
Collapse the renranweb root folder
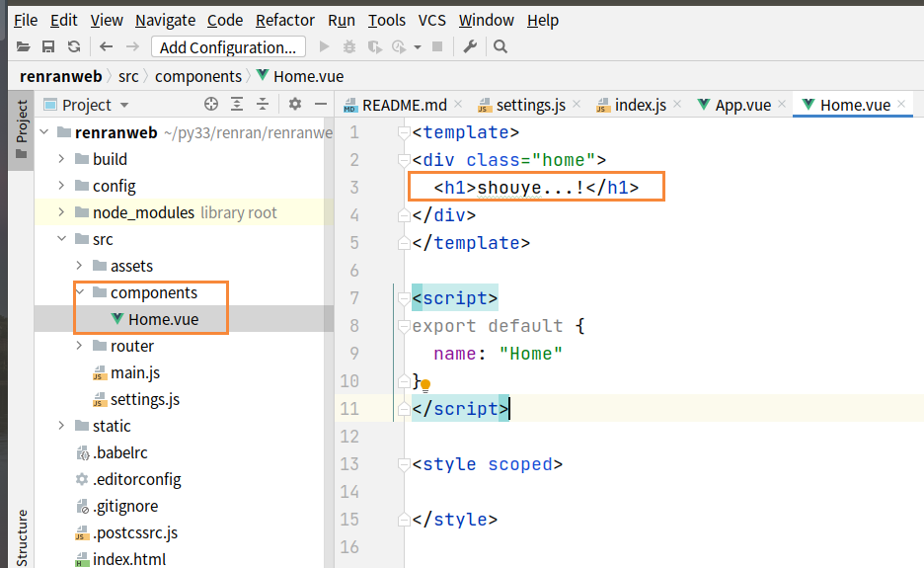click(44, 132)
